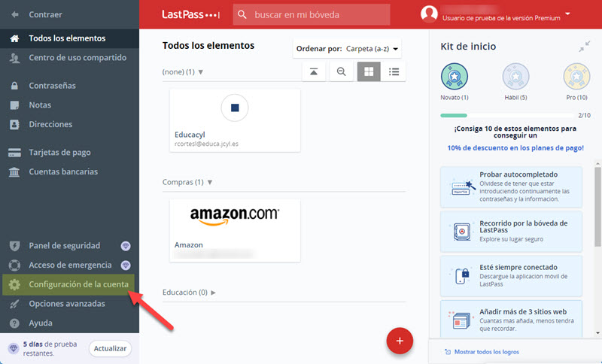Click the Configuración de la cuenta gear icon
This screenshot has width=602, height=364.
tap(14, 284)
